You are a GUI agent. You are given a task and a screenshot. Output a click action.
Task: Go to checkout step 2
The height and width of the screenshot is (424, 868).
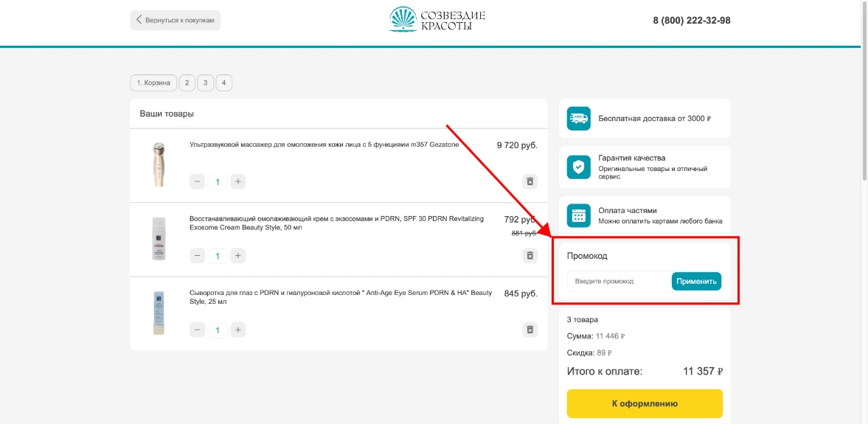coord(187,83)
